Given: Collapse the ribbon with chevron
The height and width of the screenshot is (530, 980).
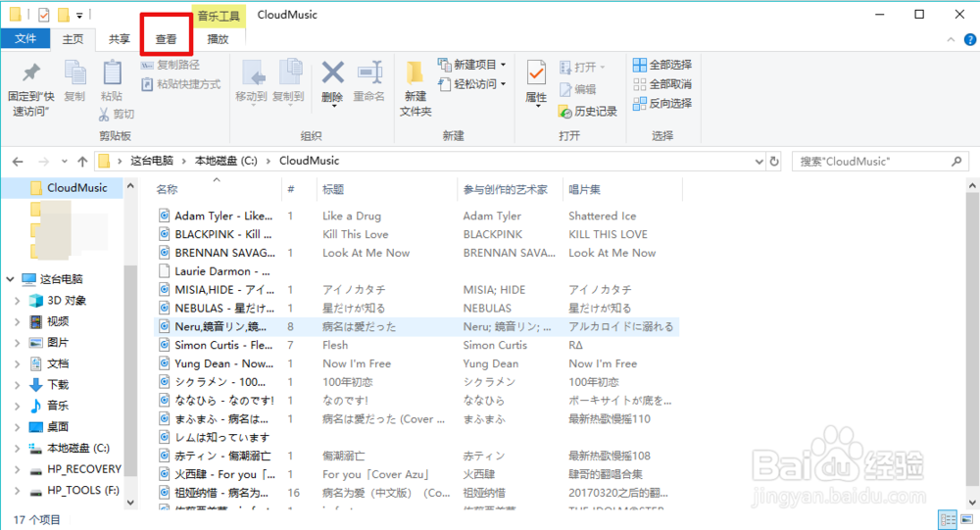Looking at the screenshot, I should point(951,39).
